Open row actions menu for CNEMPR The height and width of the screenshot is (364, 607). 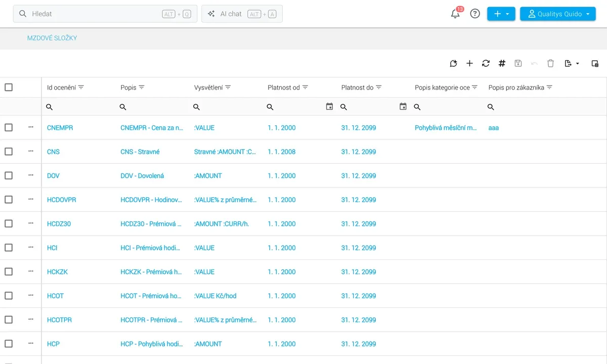pyautogui.click(x=31, y=127)
